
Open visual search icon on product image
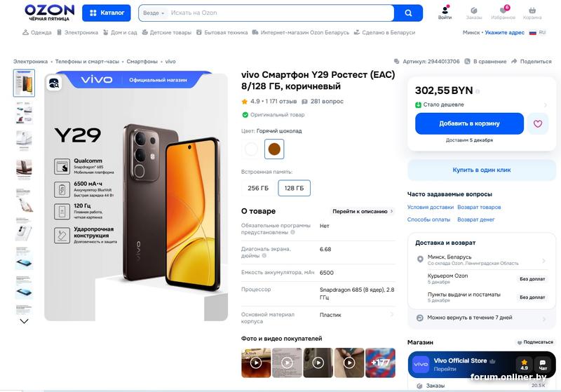(54, 83)
